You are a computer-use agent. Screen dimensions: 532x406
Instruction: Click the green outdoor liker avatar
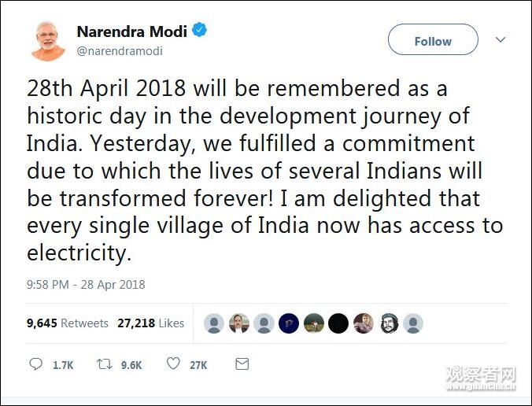tap(314, 323)
